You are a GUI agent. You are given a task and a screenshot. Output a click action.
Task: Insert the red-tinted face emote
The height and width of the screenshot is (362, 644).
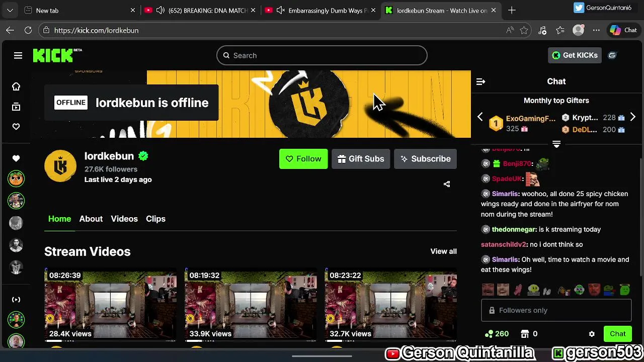[594, 290]
